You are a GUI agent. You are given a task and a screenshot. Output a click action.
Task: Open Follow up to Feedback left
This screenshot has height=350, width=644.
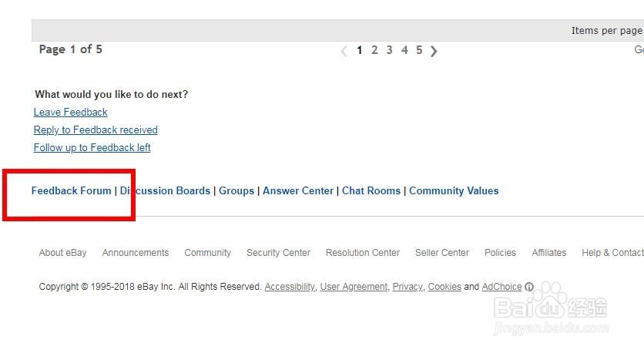(92, 147)
